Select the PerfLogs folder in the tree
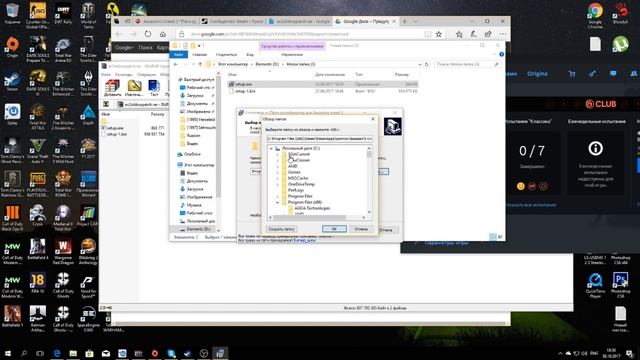The width and height of the screenshot is (640, 360). pyautogui.click(x=296, y=190)
